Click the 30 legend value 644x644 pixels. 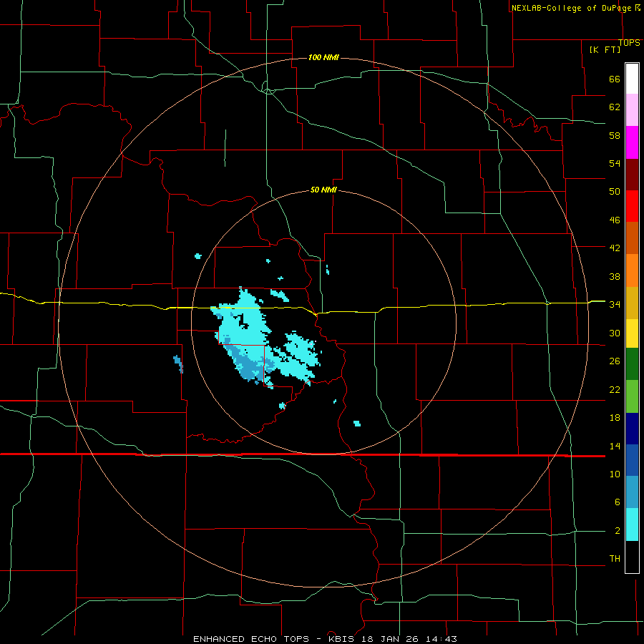pos(615,333)
